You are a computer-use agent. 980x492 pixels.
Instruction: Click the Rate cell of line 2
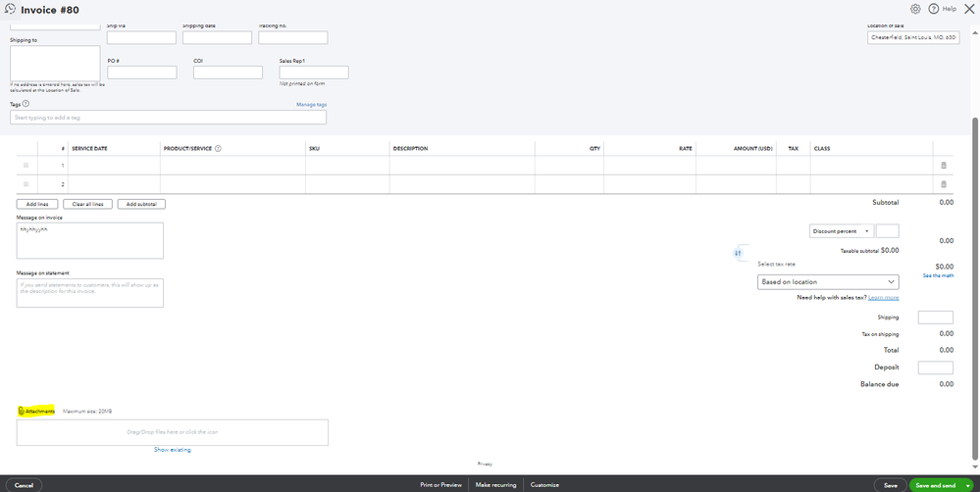pos(650,184)
